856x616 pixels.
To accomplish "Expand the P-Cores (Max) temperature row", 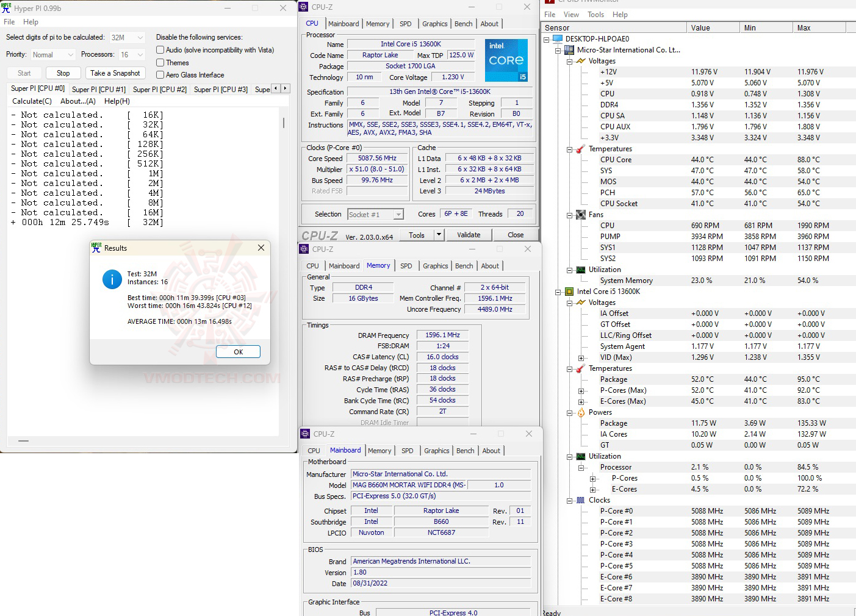I will (x=581, y=390).
